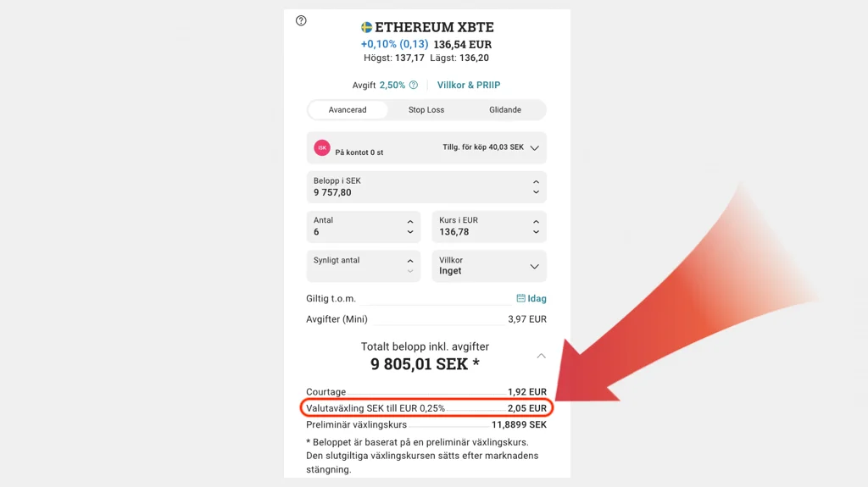The height and width of the screenshot is (487, 868).
Task: Expand the ISK account selector dropdown
Action: (534, 148)
